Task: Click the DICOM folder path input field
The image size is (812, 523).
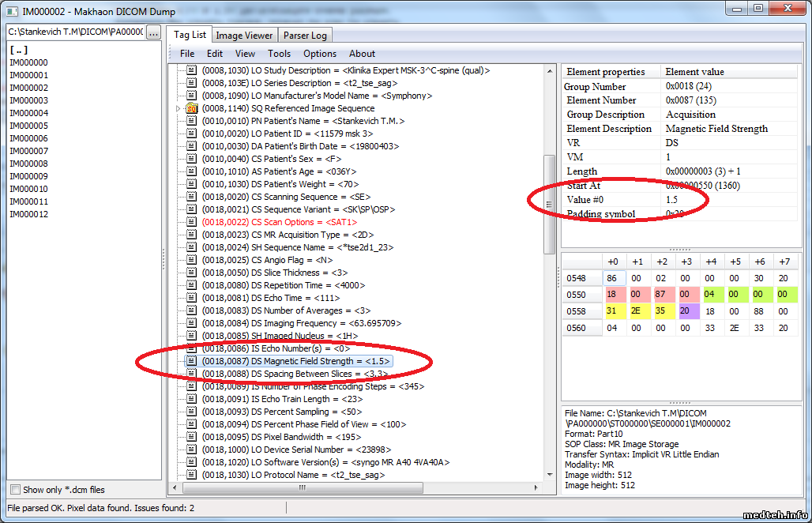Action: 75,32
